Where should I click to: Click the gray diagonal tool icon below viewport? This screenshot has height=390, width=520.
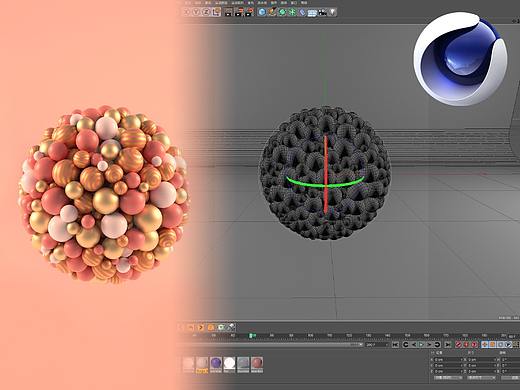231,327
